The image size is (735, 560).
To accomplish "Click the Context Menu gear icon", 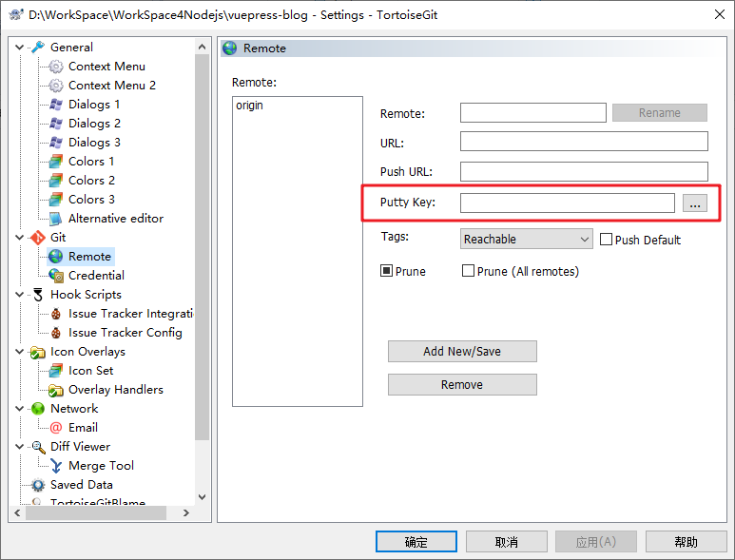I will (x=56, y=66).
